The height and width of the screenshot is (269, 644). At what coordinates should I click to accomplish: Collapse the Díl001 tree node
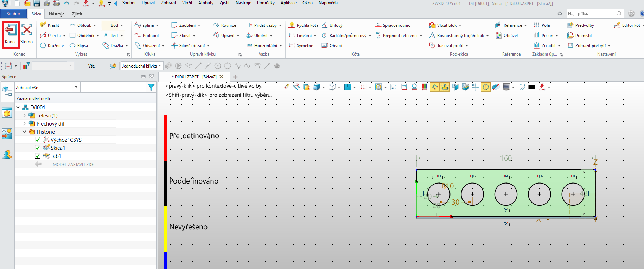click(18, 107)
